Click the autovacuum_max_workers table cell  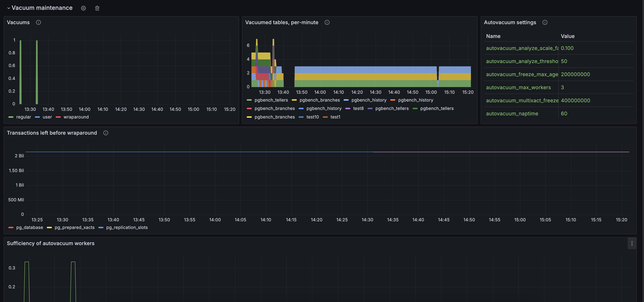point(518,87)
